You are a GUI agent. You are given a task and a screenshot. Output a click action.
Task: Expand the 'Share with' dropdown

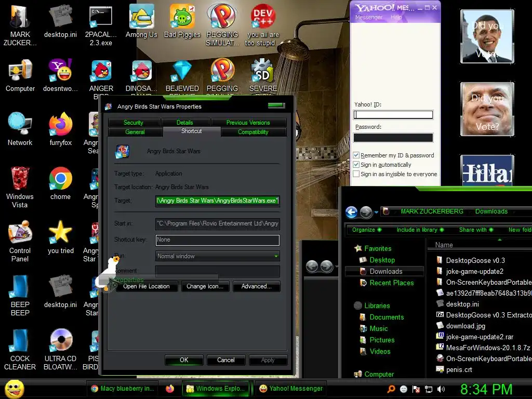476,230
